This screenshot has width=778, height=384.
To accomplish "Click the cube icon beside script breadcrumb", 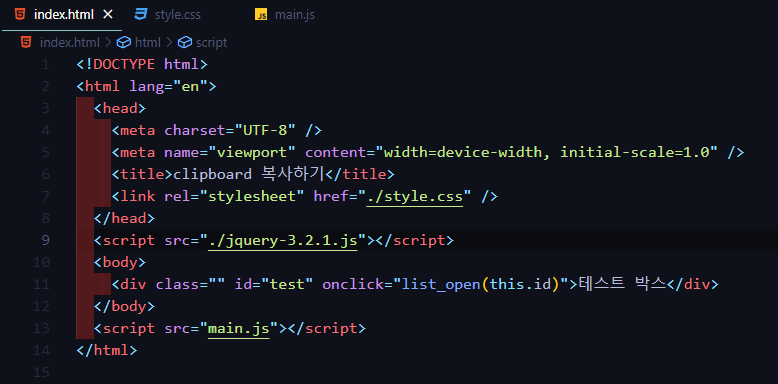I will (185, 43).
